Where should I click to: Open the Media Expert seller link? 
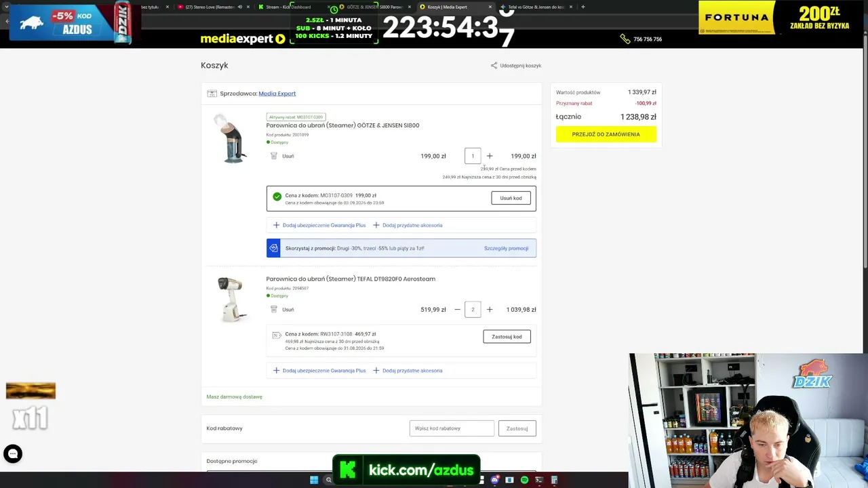coord(277,94)
